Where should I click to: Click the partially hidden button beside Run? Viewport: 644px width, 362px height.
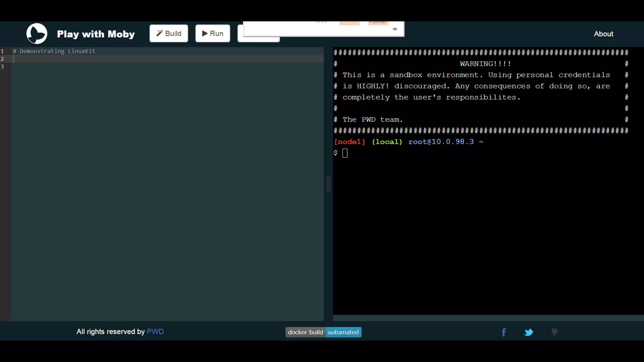(258, 40)
